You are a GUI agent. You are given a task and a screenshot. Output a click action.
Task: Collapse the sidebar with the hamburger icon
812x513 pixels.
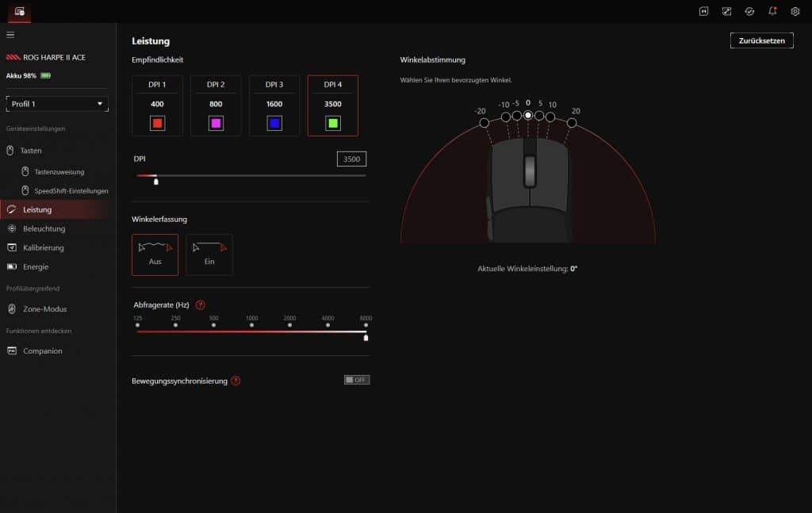coord(10,35)
